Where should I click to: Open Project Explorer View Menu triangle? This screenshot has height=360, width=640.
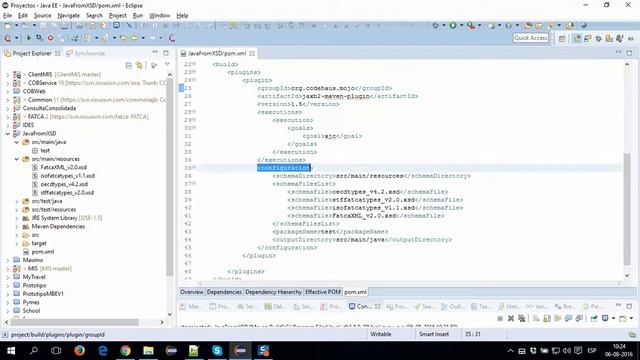[x=167, y=65]
